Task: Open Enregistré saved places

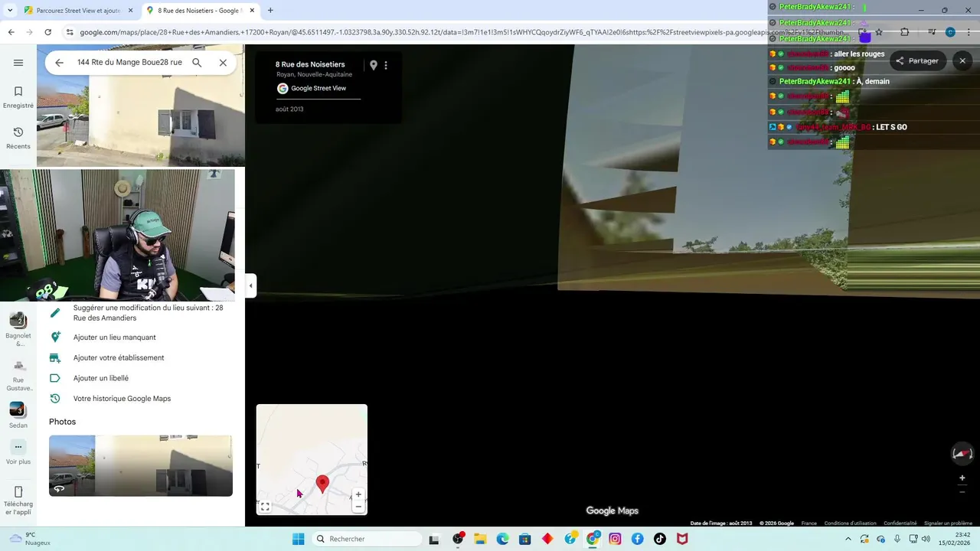Action: pos(18,97)
